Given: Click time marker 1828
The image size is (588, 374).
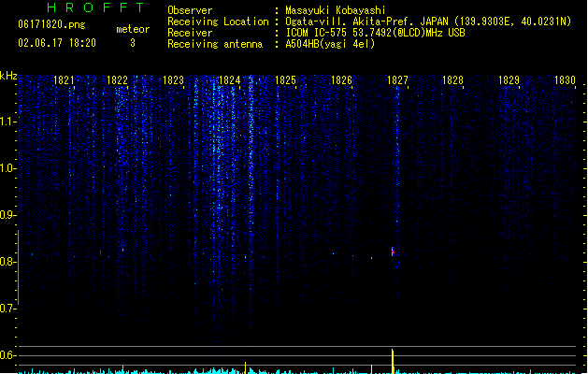Looking at the screenshot, I should [x=452, y=80].
